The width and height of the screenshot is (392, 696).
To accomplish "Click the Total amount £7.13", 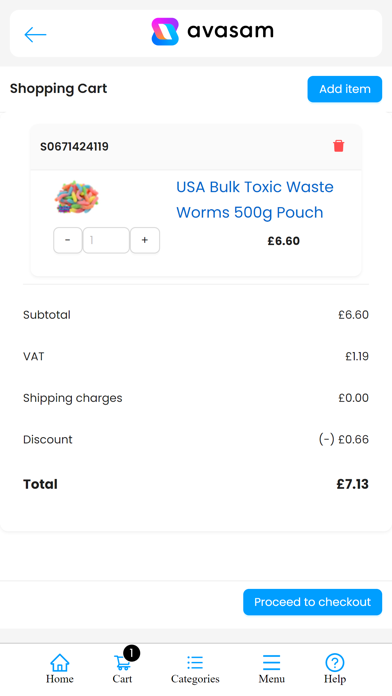I will coord(352,484).
